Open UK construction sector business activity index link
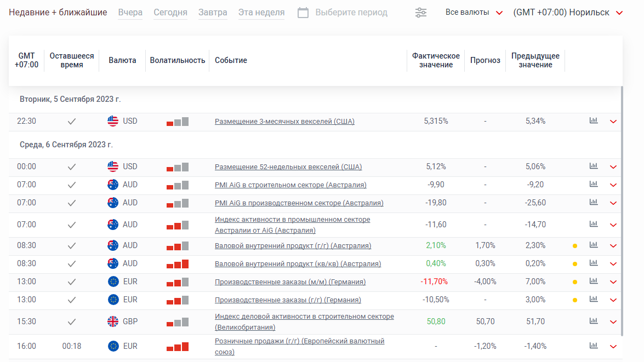Screen dimensions: 644x362 pos(304,322)
